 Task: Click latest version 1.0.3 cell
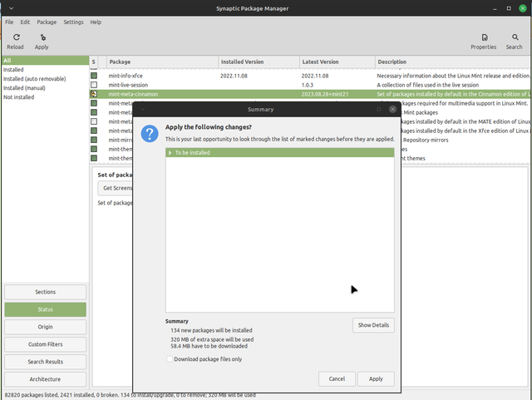coord(308,85)
